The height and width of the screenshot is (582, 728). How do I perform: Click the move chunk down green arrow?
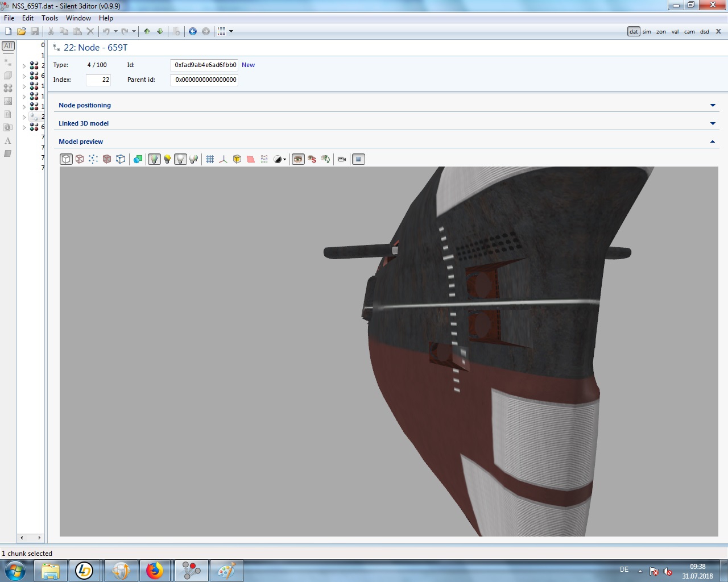160,31
